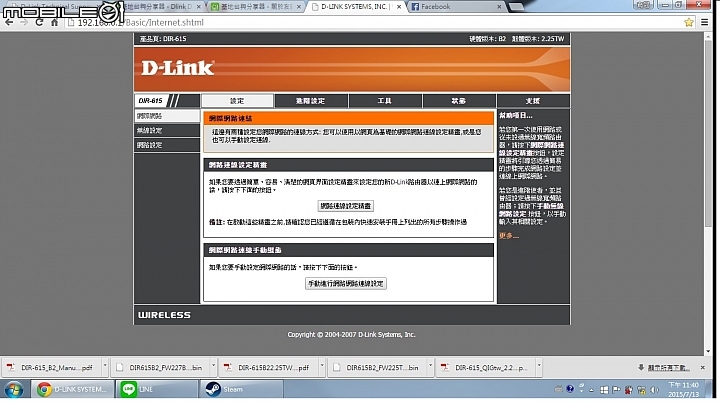
Task: Open LINE from the taskbar
Action: (x=156, y=389)
